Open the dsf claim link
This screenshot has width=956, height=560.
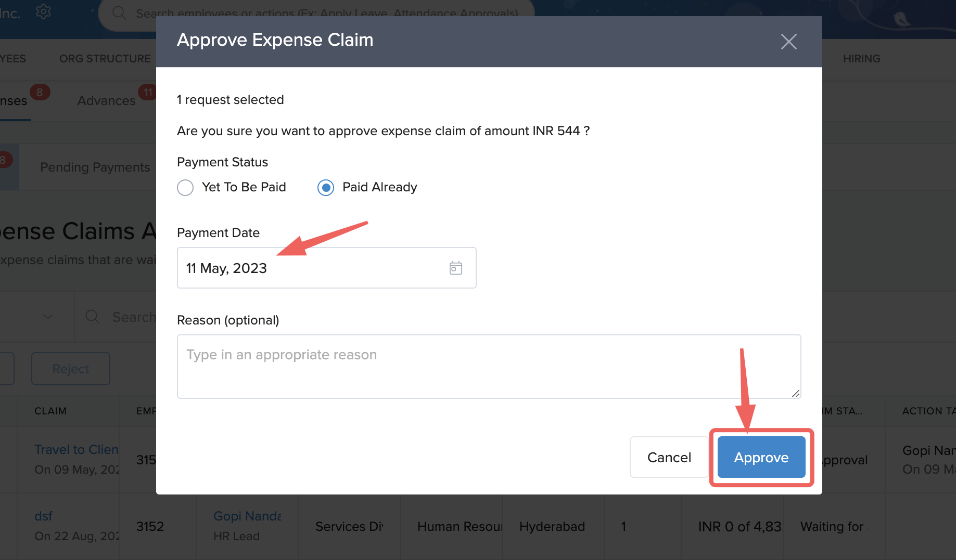coord(43,516)
